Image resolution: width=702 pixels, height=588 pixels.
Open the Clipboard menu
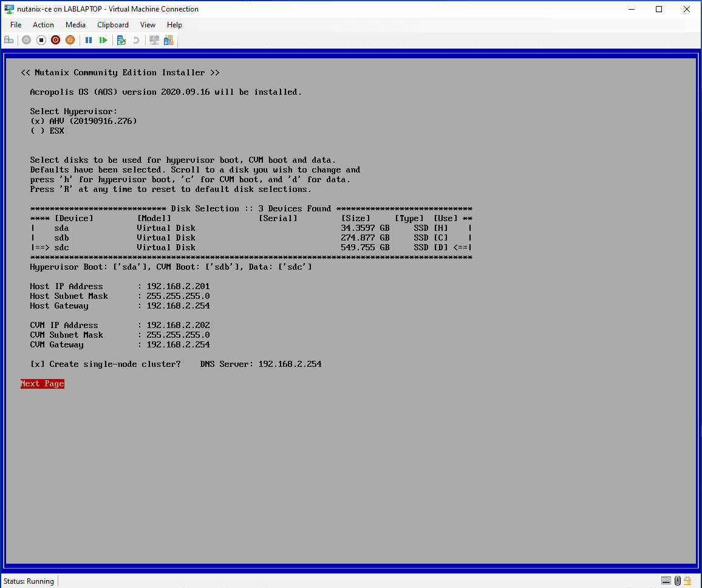[x=113, y=25]
